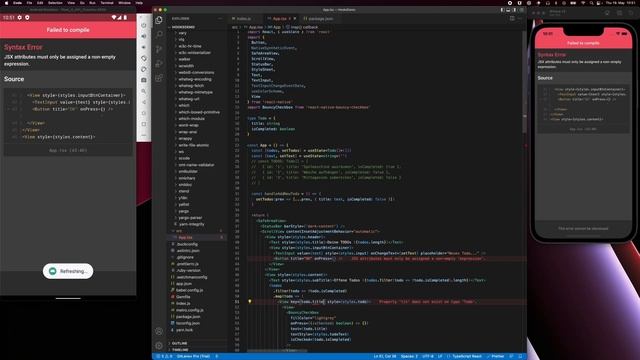The height and width of the screenshot is (360, 640).
Task: Open the emulator more options dots
Action: coord(144,135)
